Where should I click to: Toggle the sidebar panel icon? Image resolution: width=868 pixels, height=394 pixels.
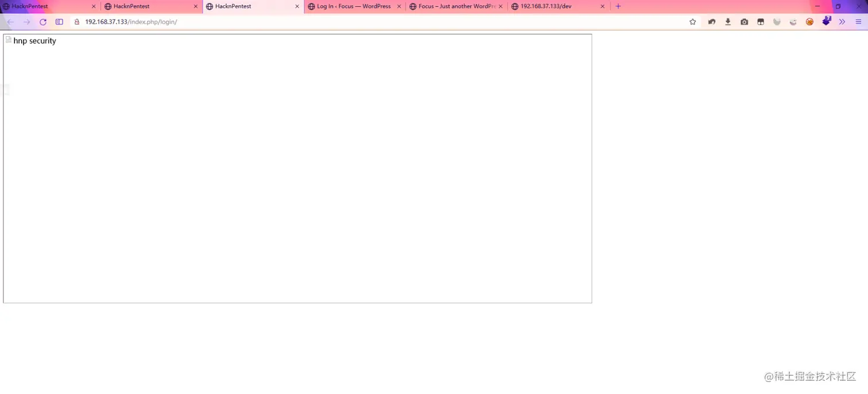[59, 22]
